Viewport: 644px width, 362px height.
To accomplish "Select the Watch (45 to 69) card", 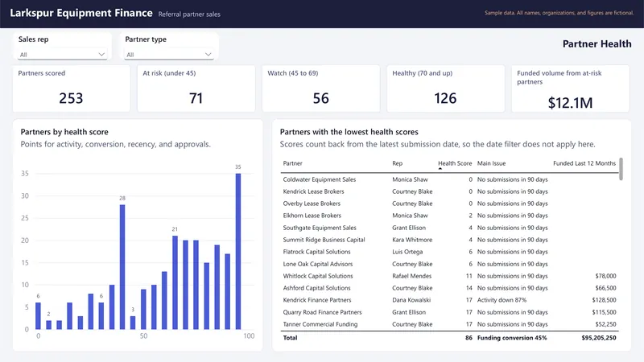I will (x=321, y=88).
